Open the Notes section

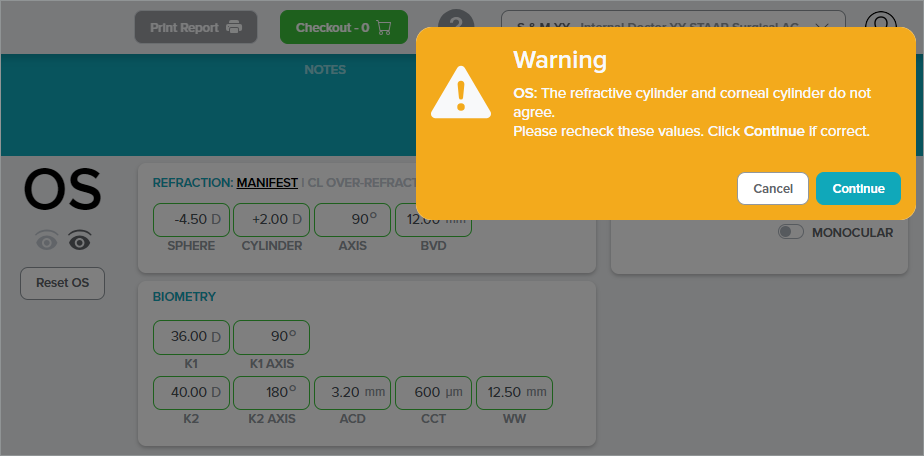325,70
